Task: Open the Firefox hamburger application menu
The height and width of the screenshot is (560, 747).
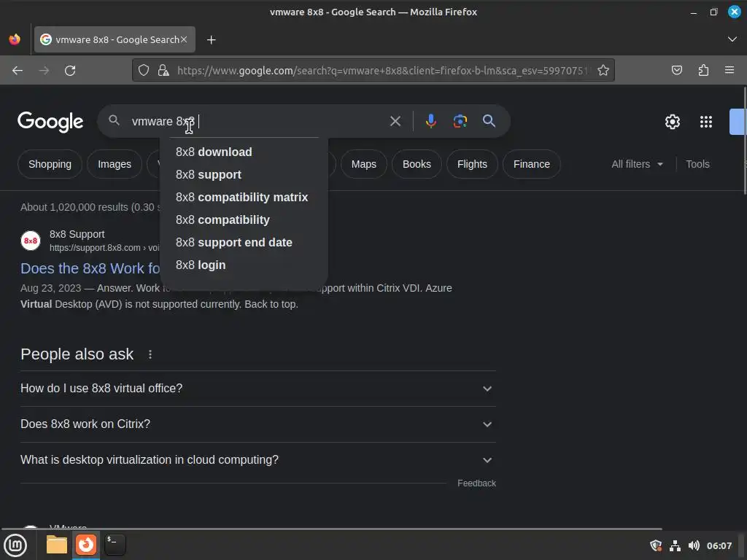Action: [729, 71]
